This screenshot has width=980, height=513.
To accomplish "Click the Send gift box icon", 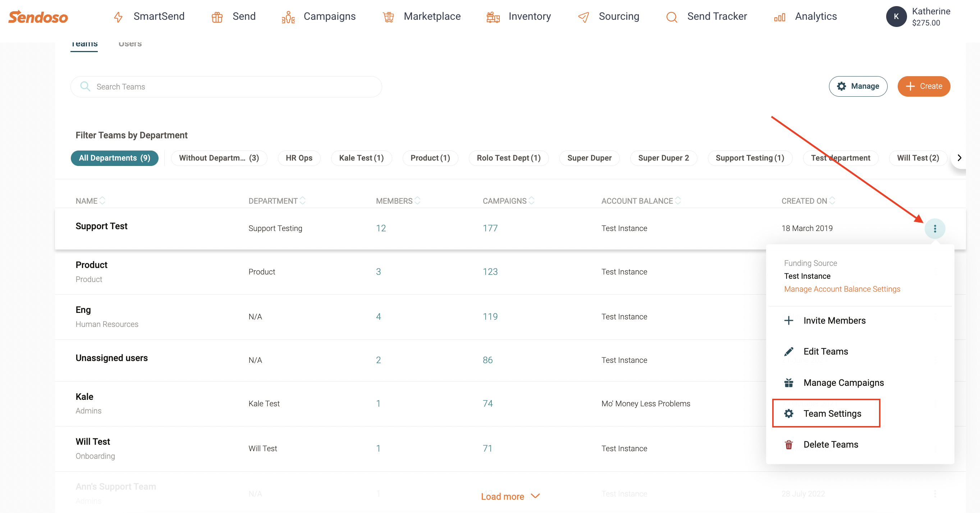I will (x=217, y=17).
